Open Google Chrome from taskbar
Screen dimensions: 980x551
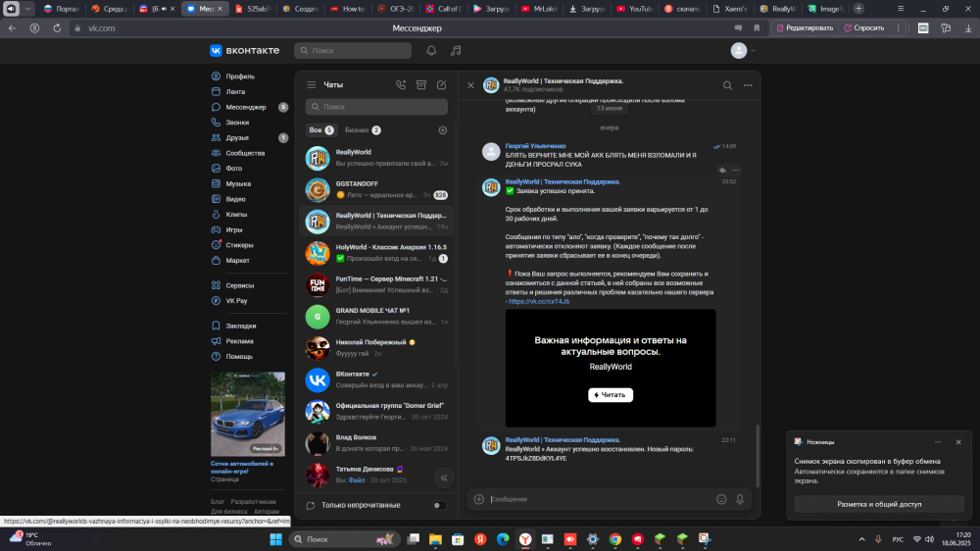(x=615, y=539)
